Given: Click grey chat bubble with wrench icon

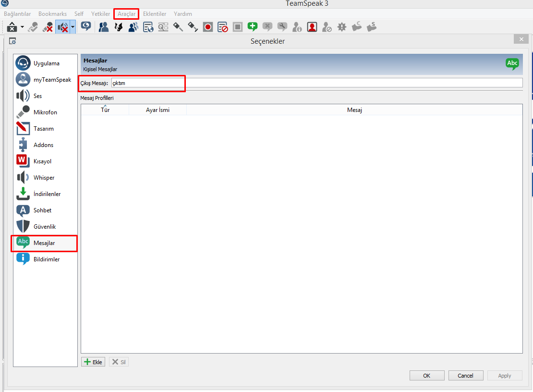Looking at the screenshot, I should point(282,27).
